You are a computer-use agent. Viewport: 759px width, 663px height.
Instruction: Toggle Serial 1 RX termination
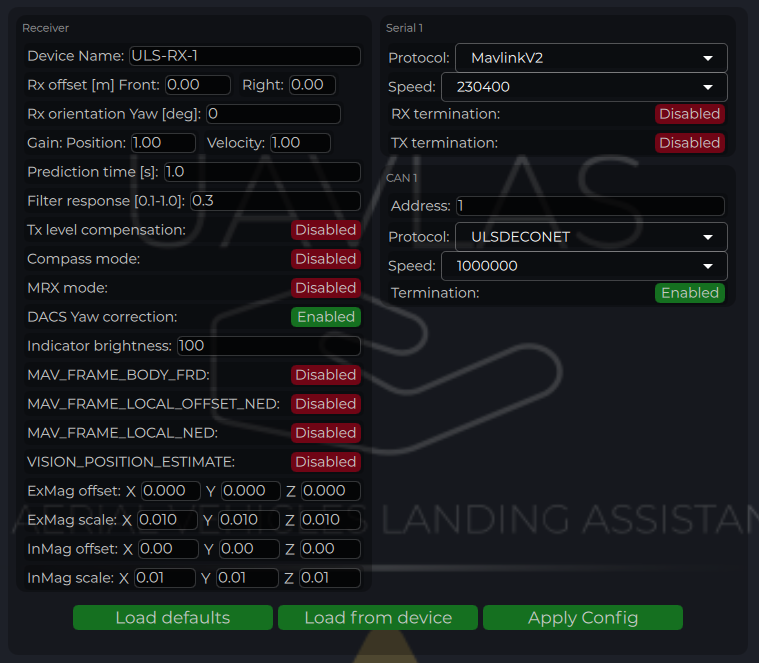pyautogui.click(x=690, y=114)
